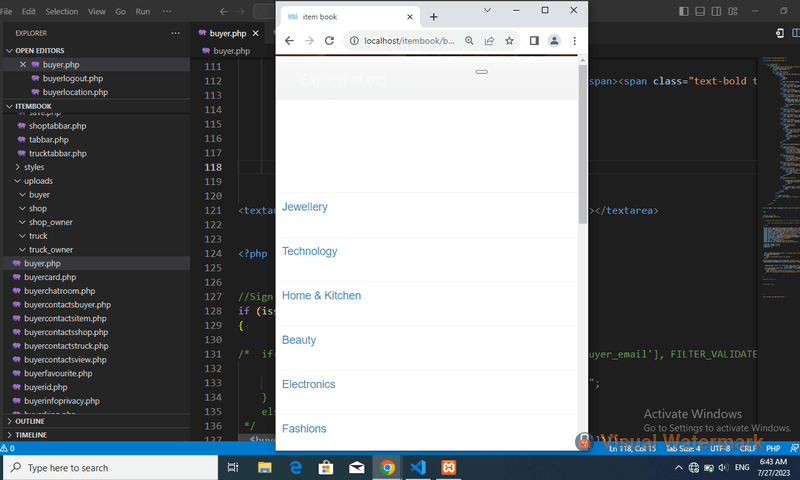The image size is (800, 480).
Task: Close the item book tab
Action: tap(410, 17)
